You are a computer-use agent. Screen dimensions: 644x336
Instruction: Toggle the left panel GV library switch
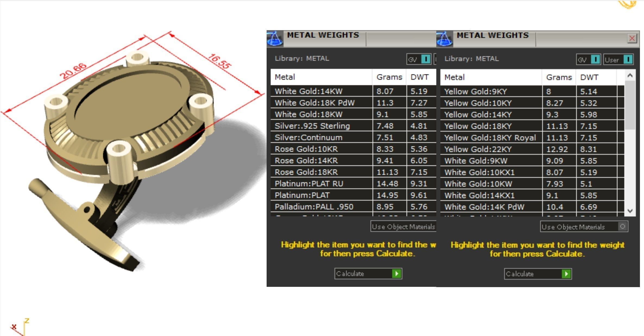[425, 59]
